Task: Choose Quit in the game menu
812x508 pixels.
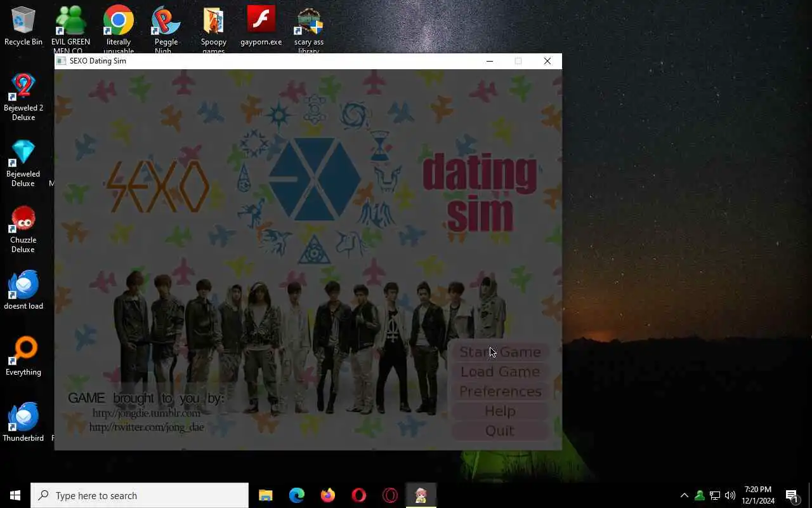Action: click(x=500, y=431)
